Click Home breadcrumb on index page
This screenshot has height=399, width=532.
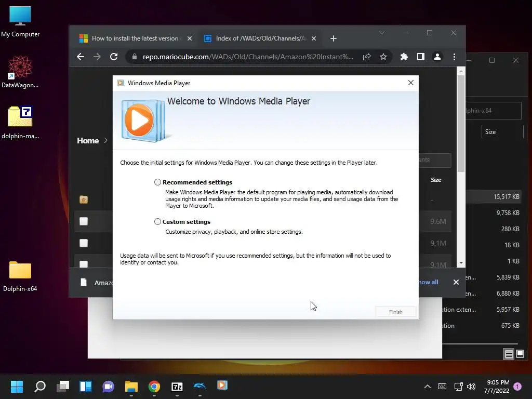[88, 140]
